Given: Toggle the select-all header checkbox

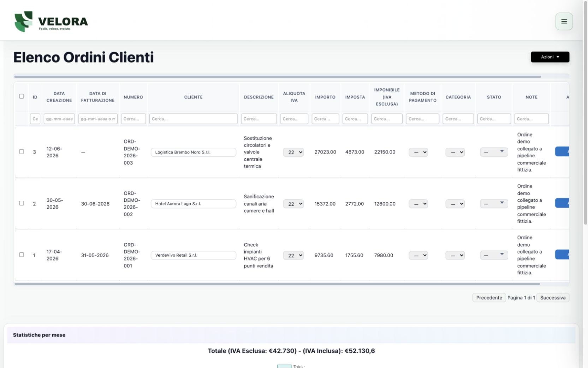Looking at the screenshot, I should click(x=22, y=96).
